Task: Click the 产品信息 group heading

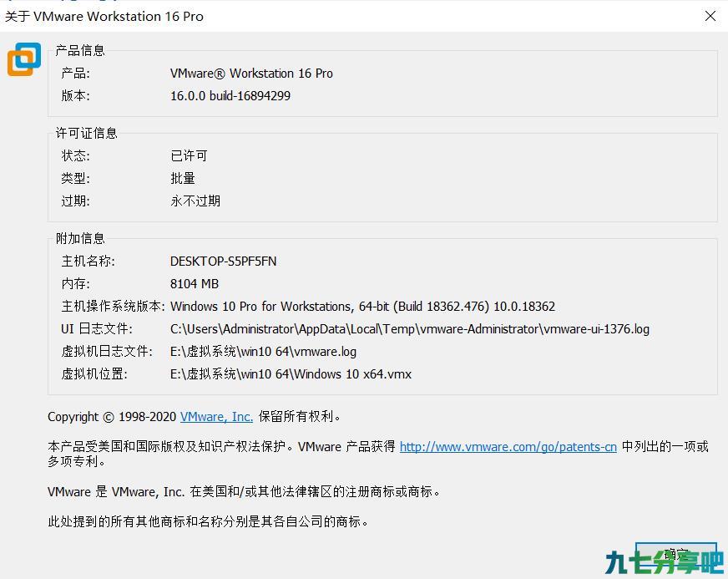Action: pos(80,50)
